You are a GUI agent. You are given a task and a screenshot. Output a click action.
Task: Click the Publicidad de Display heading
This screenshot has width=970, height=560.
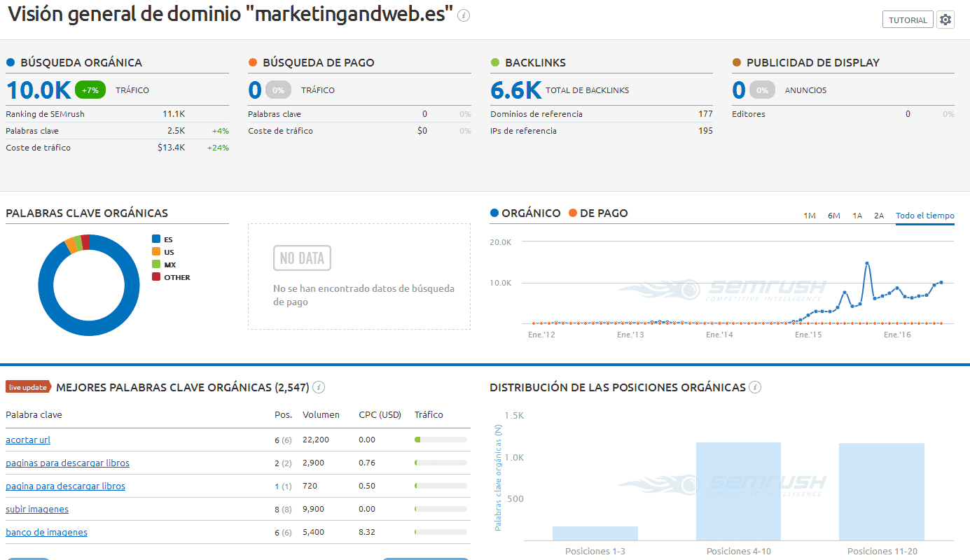coord(813,62)
